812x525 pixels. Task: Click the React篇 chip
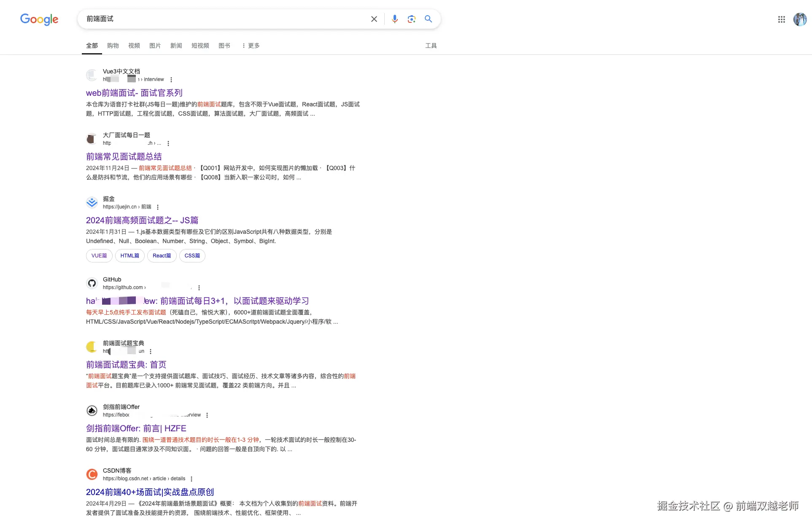162,255
